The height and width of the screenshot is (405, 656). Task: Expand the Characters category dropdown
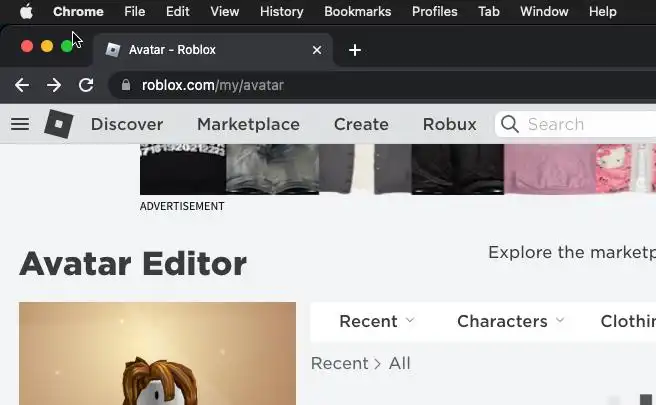click(x=511, y=321)
